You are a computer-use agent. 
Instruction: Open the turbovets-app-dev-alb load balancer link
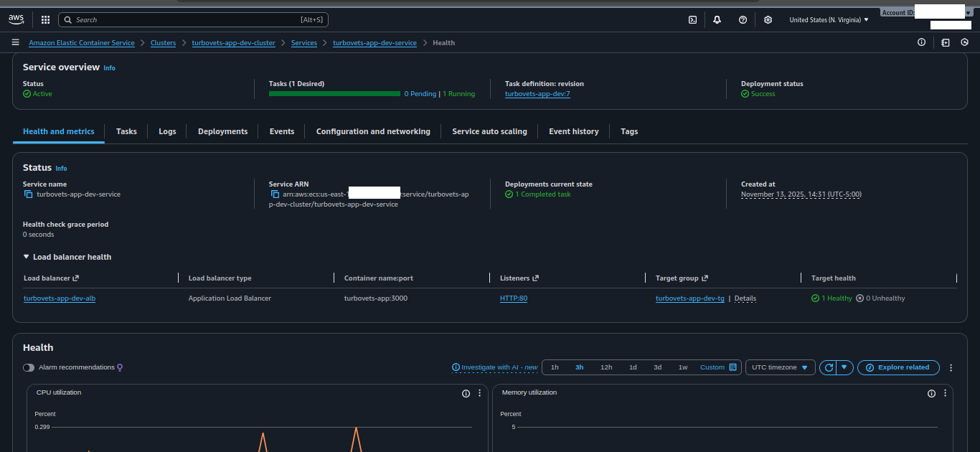pyautogui.click(x=60, y=298)
